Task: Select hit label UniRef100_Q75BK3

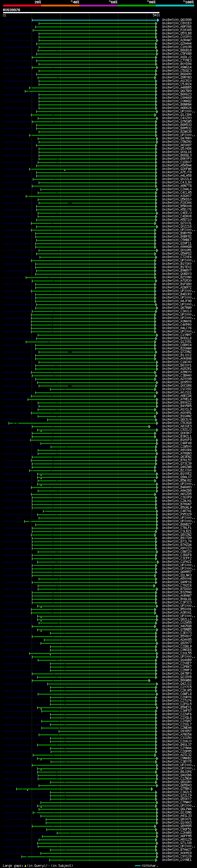Action: 177,789
